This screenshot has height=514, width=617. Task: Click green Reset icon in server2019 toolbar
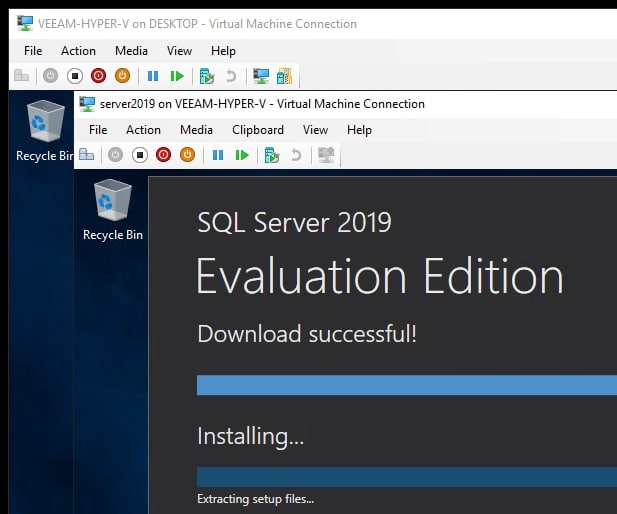click(x=242, y=155)
